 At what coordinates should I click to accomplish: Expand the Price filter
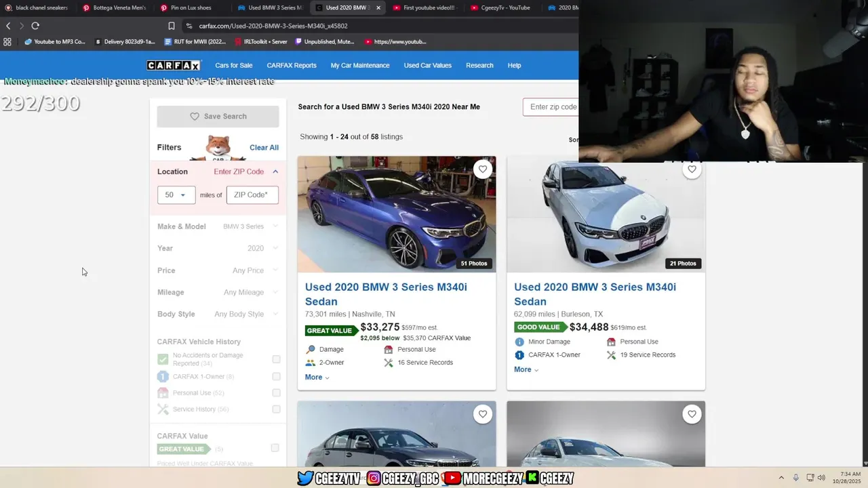click(218, 270)
